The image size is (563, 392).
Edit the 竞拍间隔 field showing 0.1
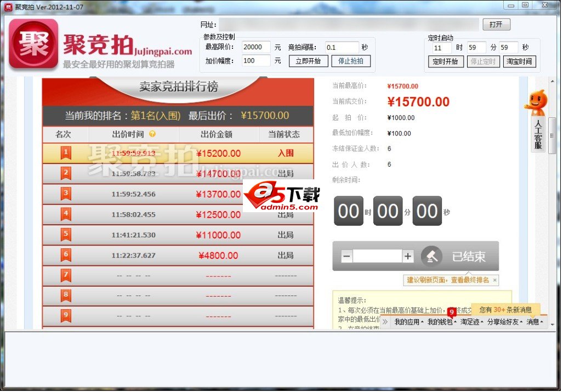[343, 47]
